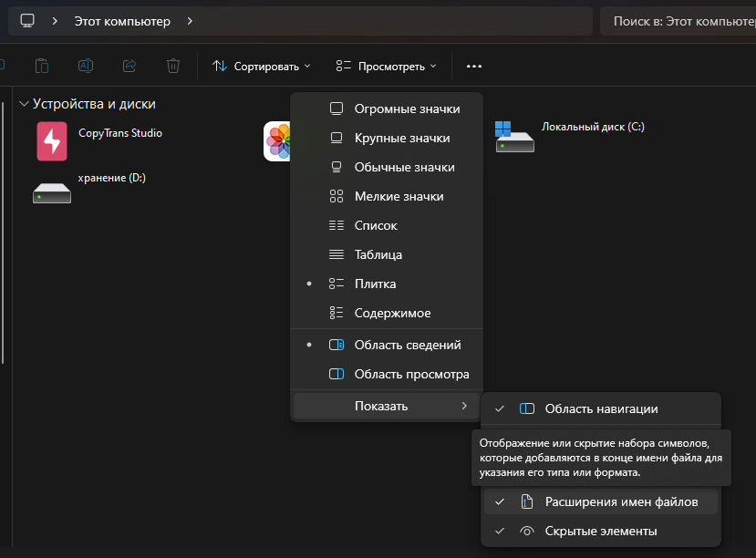This screenshot has height=558, width=756.
Task: Select the хранение (D:) drive
Action: [x=52, y=190]
